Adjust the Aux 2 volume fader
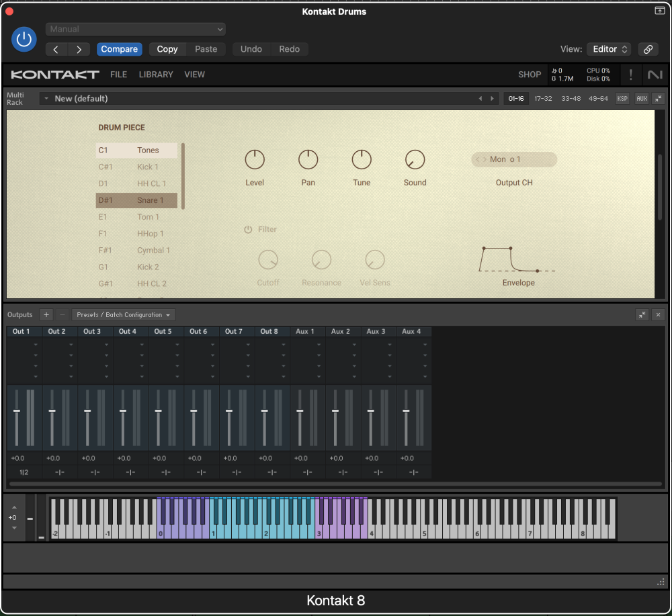The image size is (672, 616). pos(335,411)
